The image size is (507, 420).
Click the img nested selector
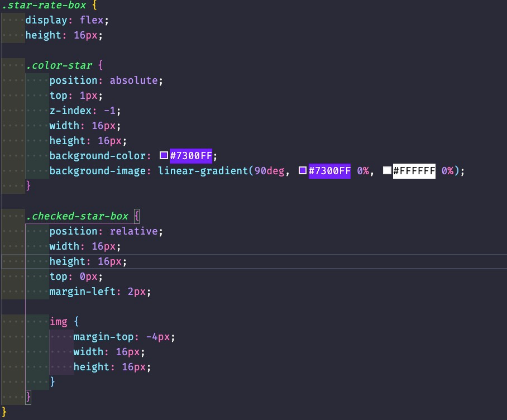(x=59, y=322)
